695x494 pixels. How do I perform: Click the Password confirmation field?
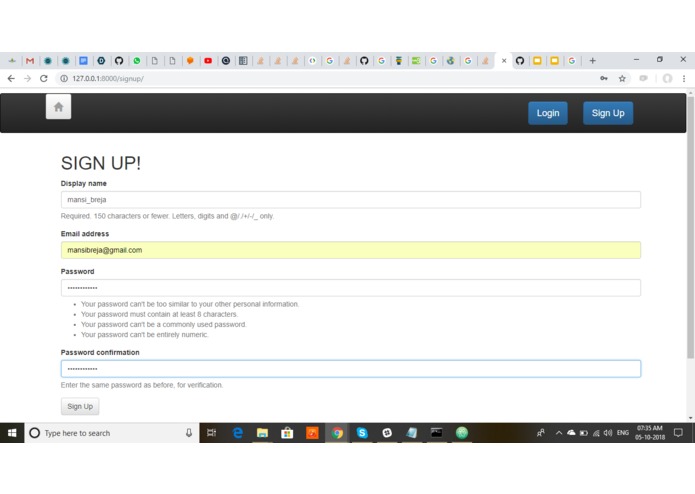pos(351,369)
